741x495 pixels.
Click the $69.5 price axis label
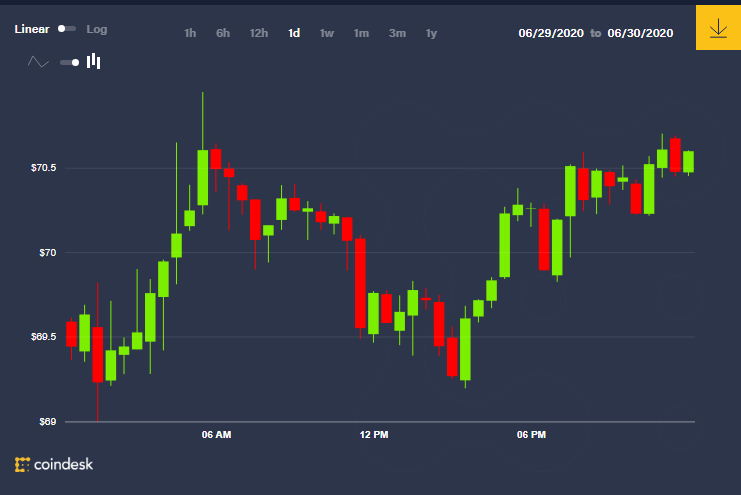43,337
